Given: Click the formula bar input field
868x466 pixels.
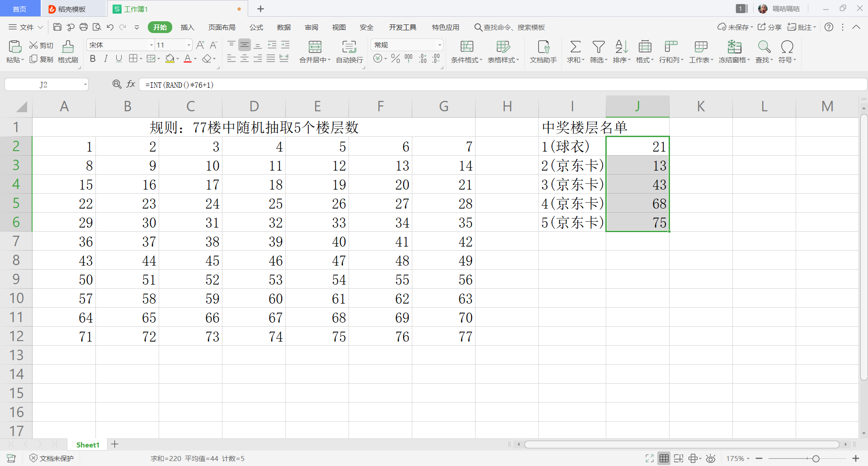Looking at the screenshot, I should [497, 85].
